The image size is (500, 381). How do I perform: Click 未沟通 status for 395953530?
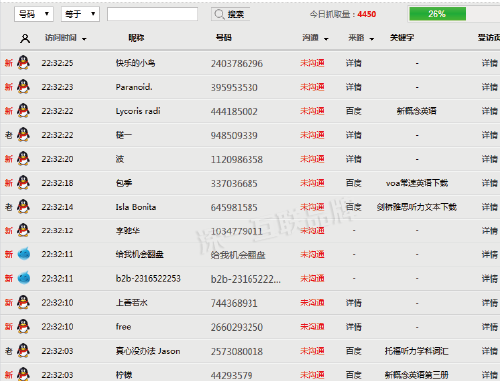(x=312, y=87)
